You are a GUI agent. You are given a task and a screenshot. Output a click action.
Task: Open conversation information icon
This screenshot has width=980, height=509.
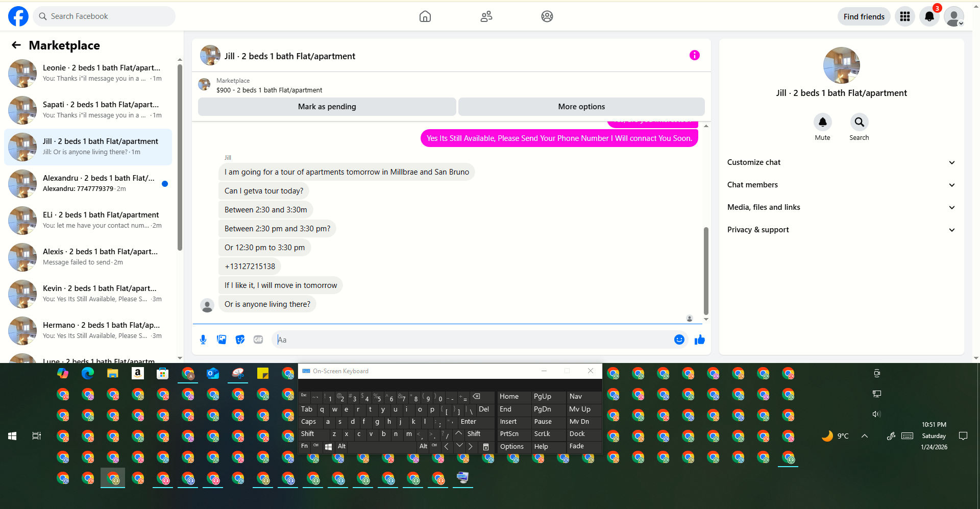(695, 55)
